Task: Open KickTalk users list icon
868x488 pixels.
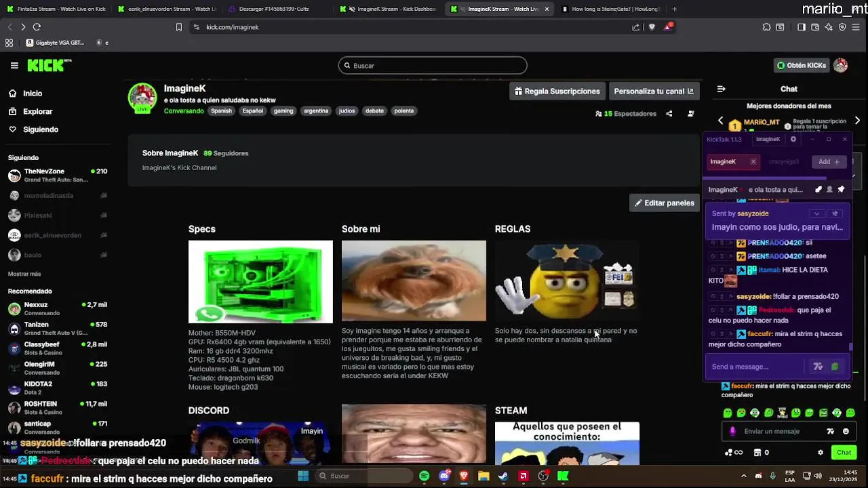Action: (829, 190)
